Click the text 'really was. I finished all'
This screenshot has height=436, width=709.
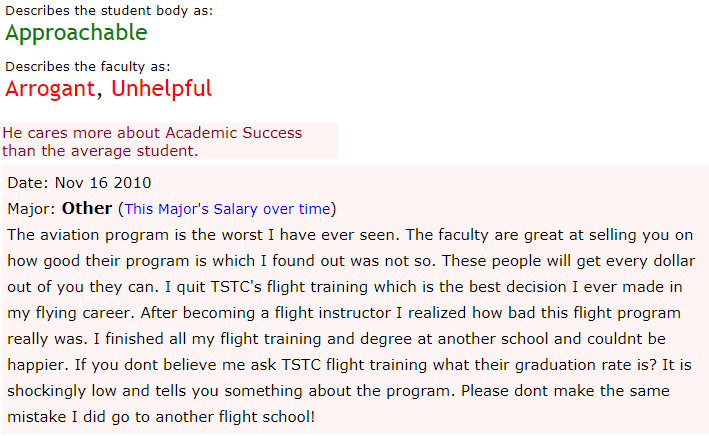click(x=97, y=339)
